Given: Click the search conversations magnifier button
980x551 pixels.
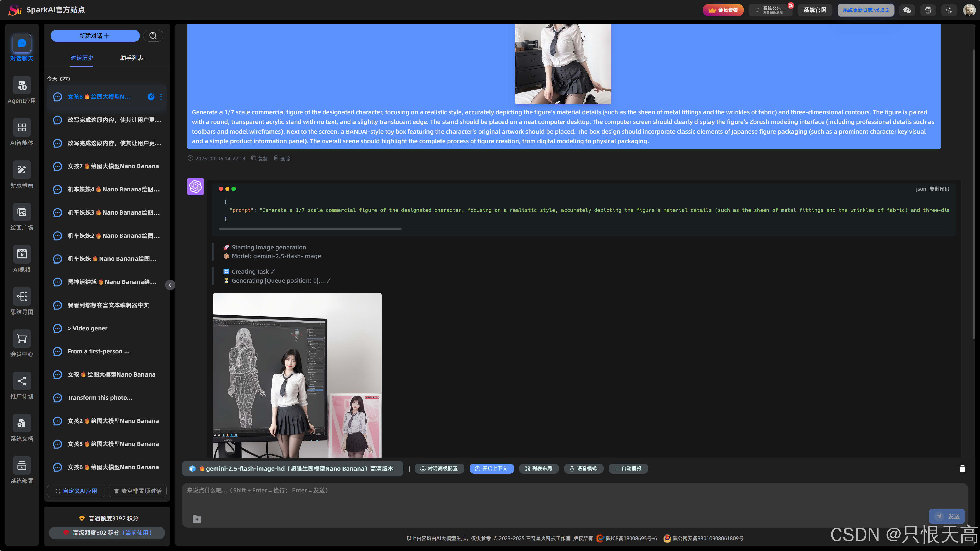Looking at the screenshot, I should 153,36.
